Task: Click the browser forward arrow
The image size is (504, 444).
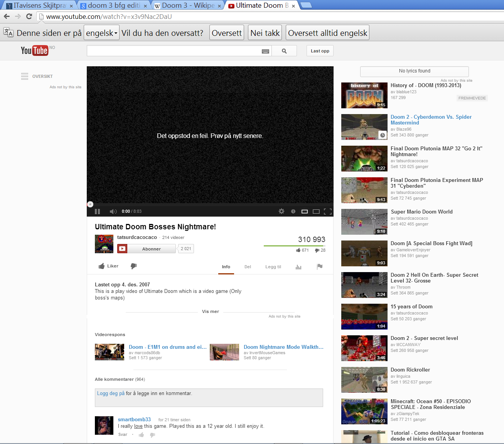Action: coord(18,16)
